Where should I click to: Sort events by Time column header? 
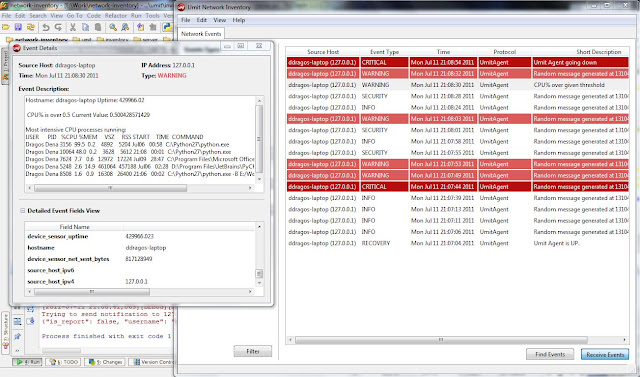(x=443, y=52)
